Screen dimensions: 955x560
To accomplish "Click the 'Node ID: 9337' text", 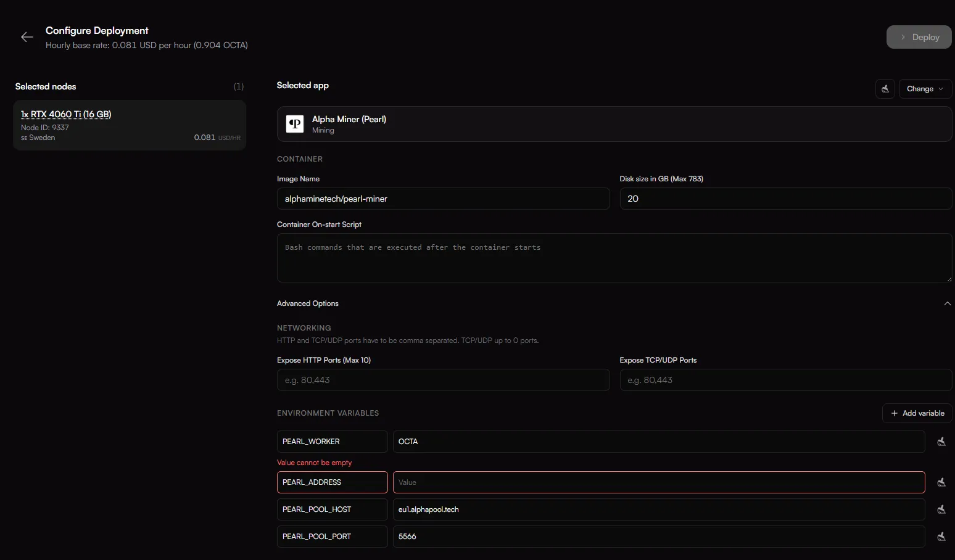I will point(44,128).
